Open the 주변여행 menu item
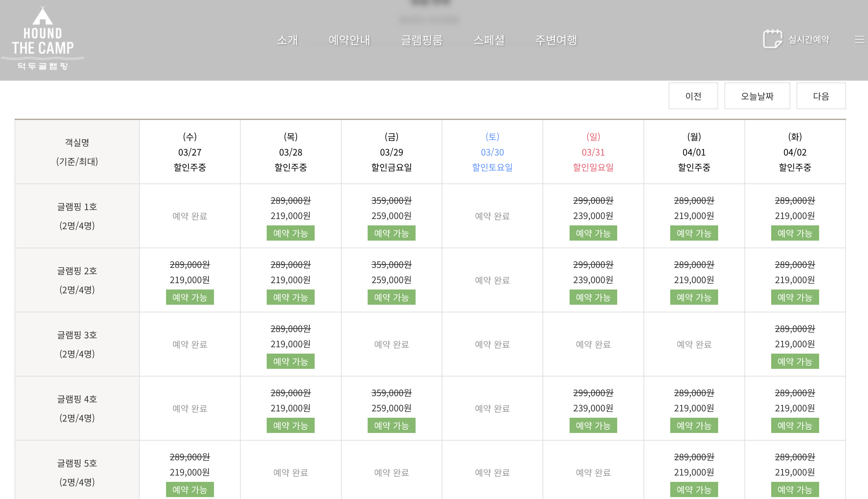This screenshot has height=499, width=868. (556, 40)
